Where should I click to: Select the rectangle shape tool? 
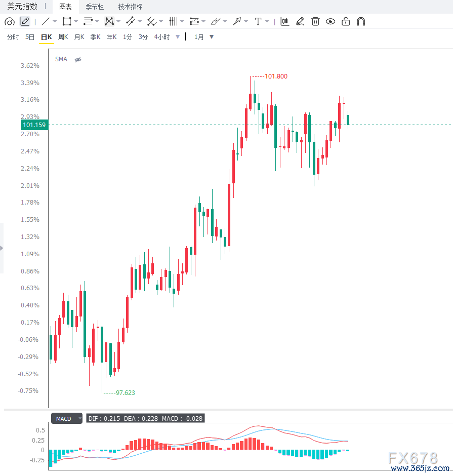[66, 22]
